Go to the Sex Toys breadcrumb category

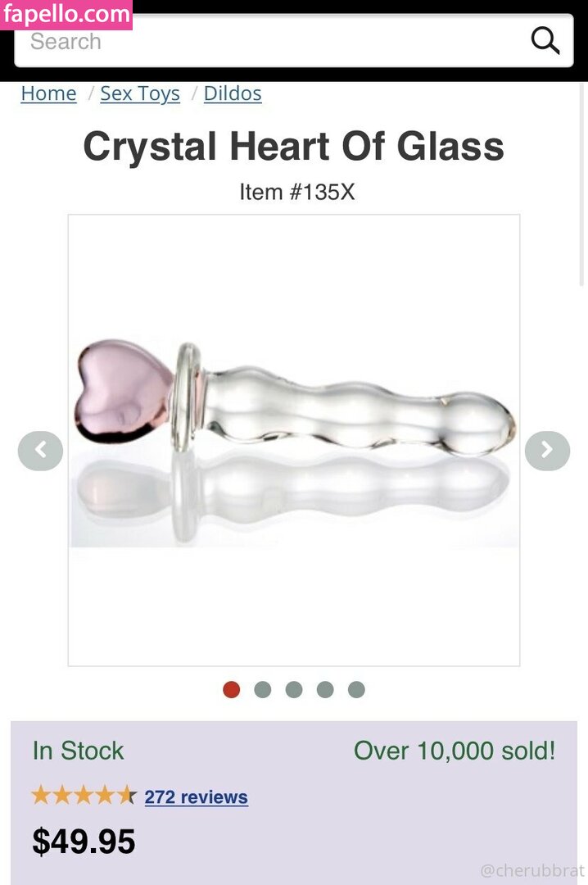(x=140, y=93)
